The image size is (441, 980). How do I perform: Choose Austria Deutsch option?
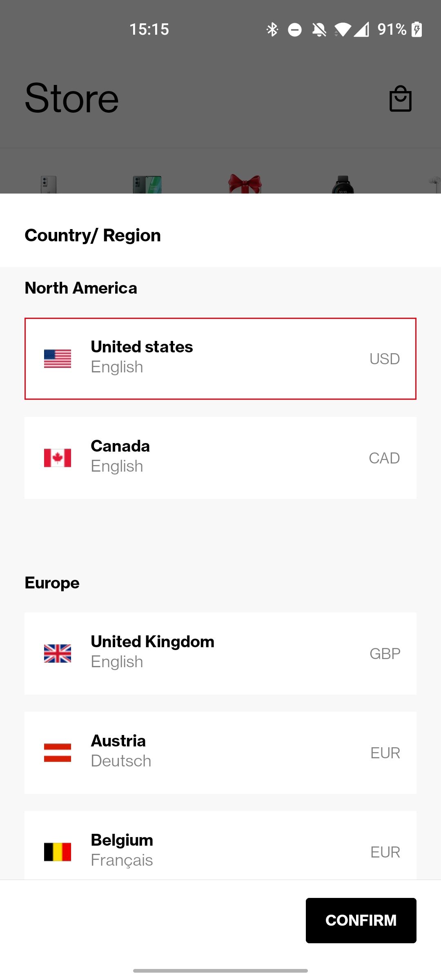[220, 753]
